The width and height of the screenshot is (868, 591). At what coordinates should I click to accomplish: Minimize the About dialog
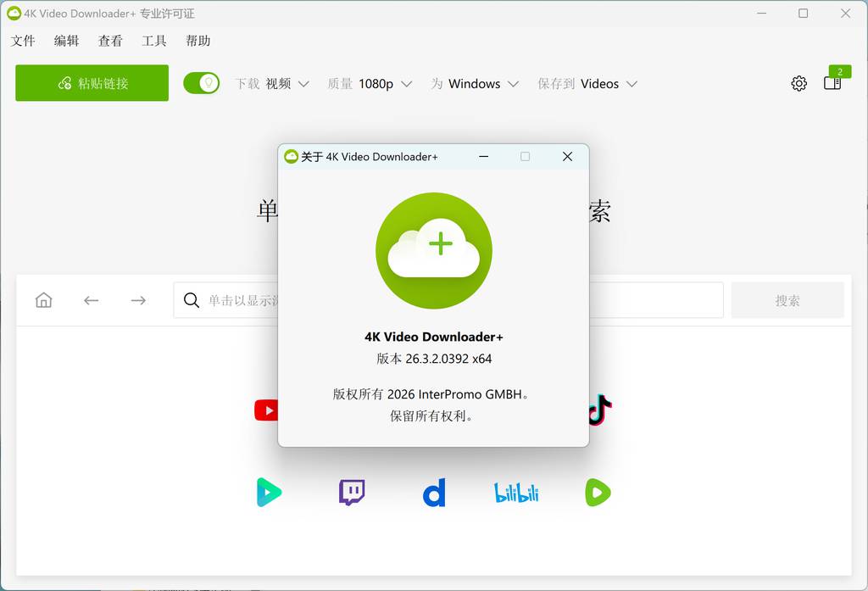[x=483, y=157]
